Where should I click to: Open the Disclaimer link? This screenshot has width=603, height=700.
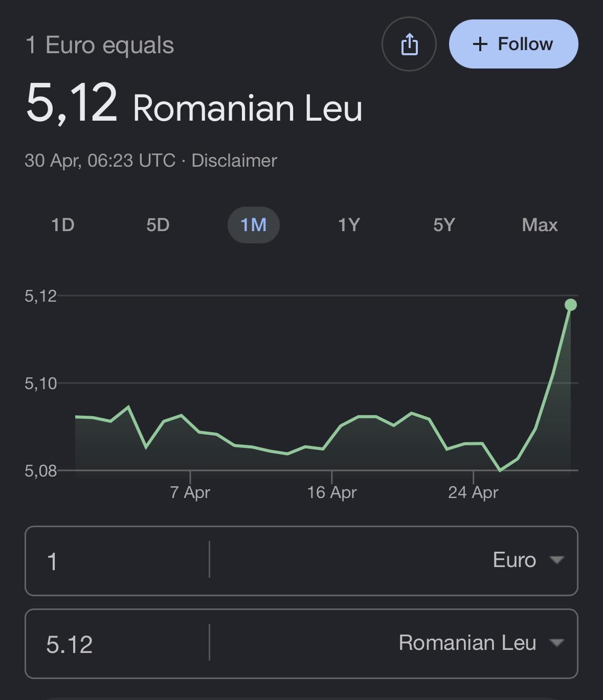[x=234, y=161]
